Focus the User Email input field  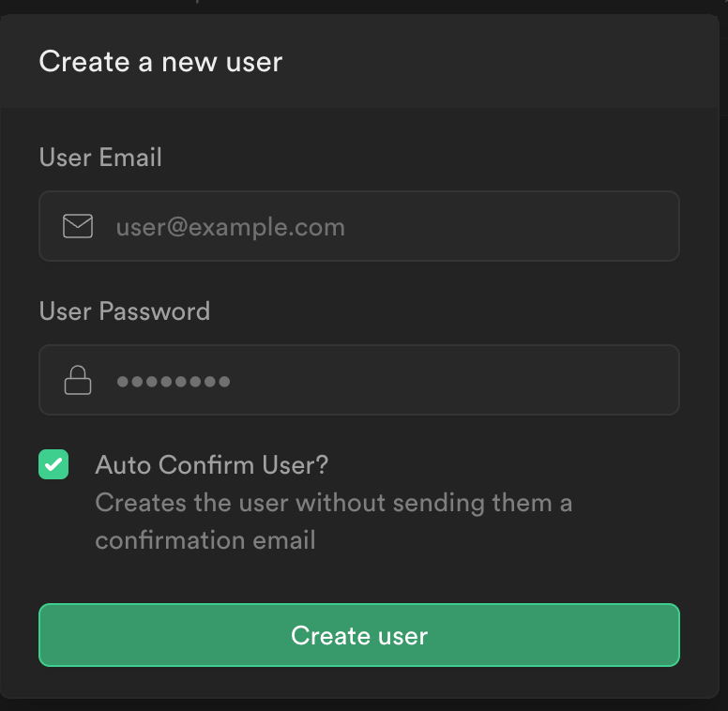(375, 226)
